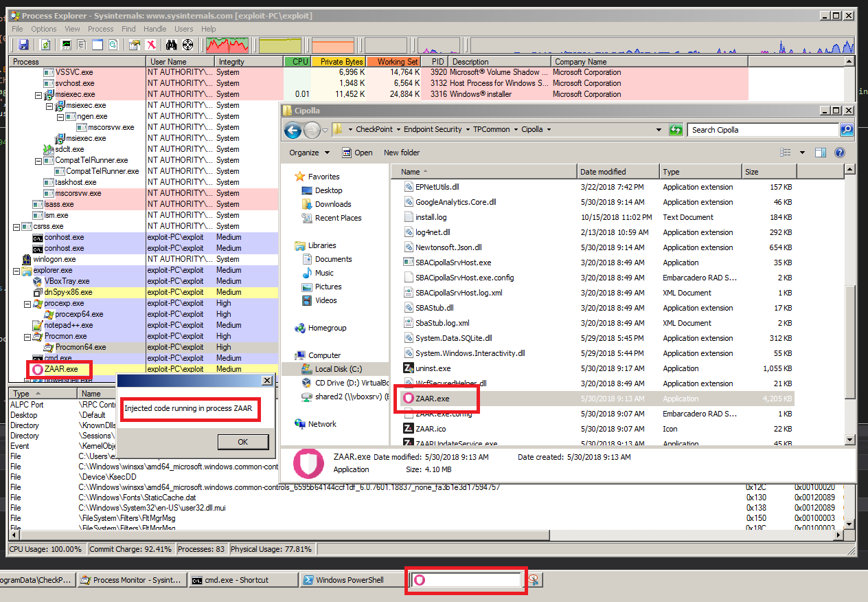Click the Refresh Now toolbar icon
This screenshot has height=602, width=868.
(45, 45)
